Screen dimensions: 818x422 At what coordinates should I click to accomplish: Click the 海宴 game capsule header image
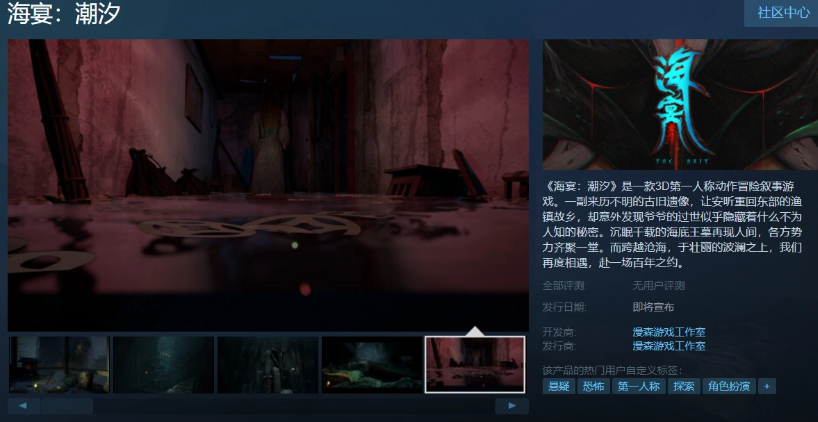[x=680, y=104]
